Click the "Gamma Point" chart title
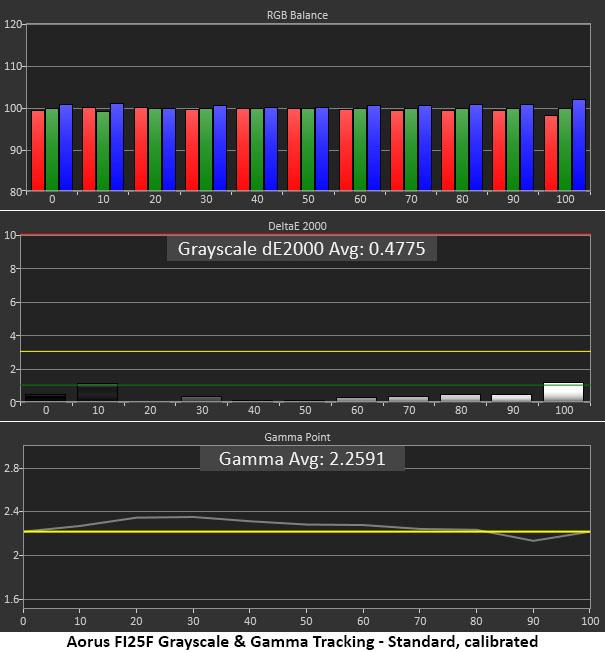The image size is (605, 652). pyautogui.click(x=297, y=437)
